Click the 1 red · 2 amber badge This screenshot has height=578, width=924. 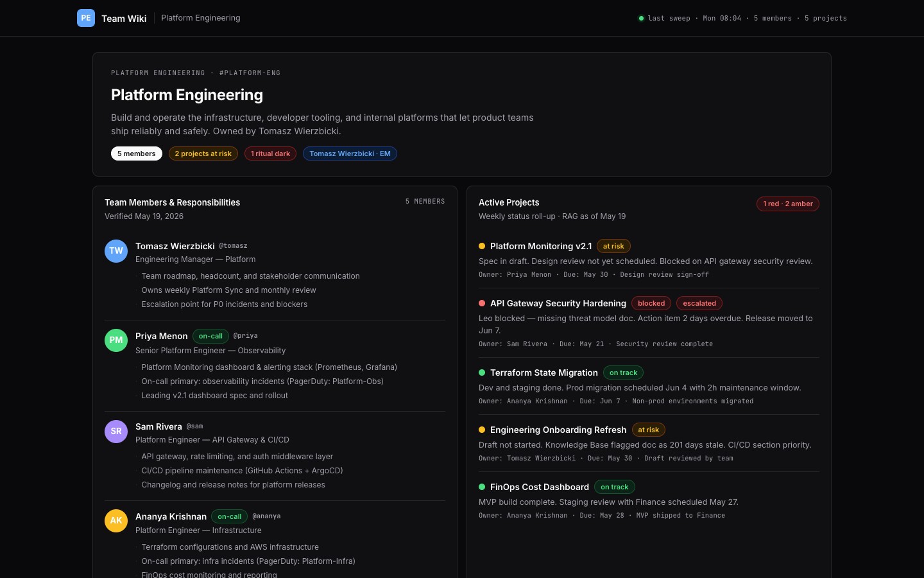point(788,204)
